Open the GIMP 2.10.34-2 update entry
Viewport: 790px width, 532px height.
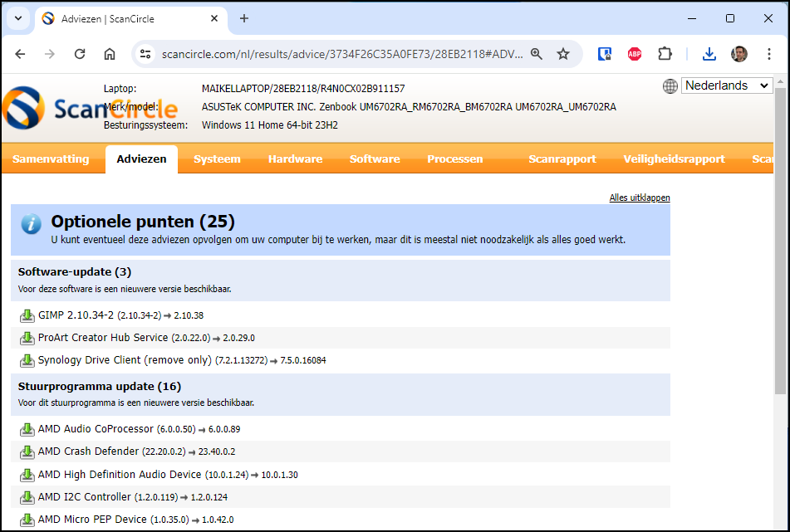tap(121, 315)
